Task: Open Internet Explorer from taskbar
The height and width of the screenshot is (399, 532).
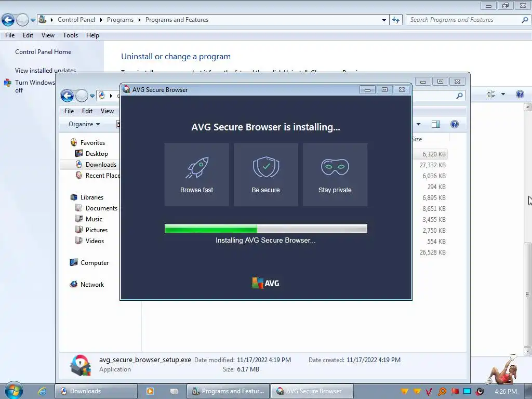Action: click(x=42, y=391)
